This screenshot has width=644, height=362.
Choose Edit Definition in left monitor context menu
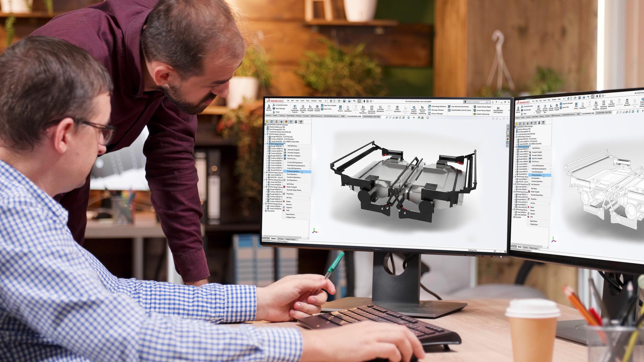[293, 146]
